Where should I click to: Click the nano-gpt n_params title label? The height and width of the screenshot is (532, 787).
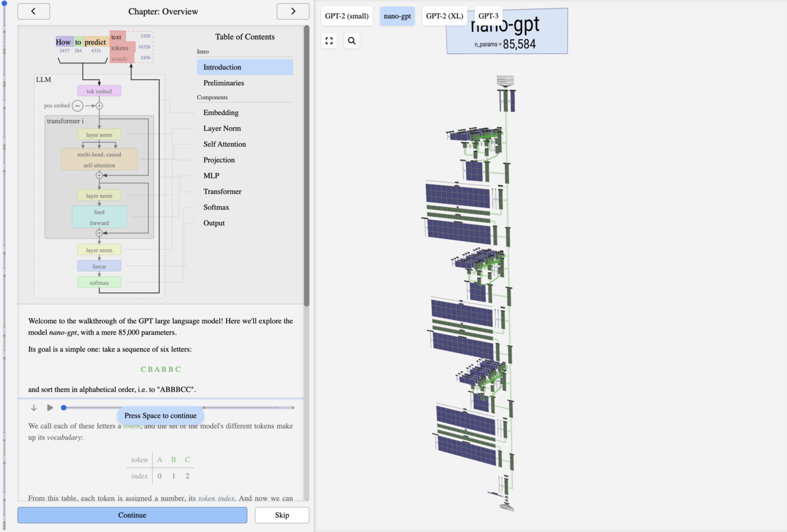pos(507,31)
